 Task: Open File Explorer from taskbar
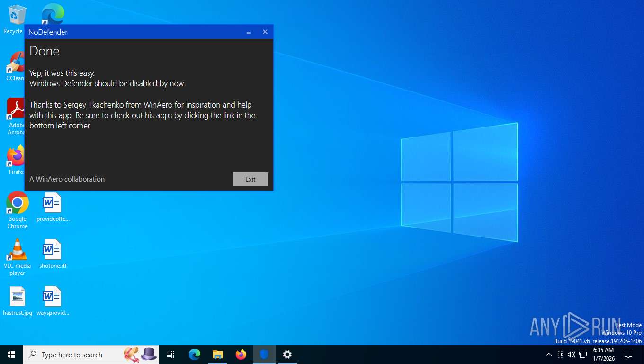[x=218, y=355]
